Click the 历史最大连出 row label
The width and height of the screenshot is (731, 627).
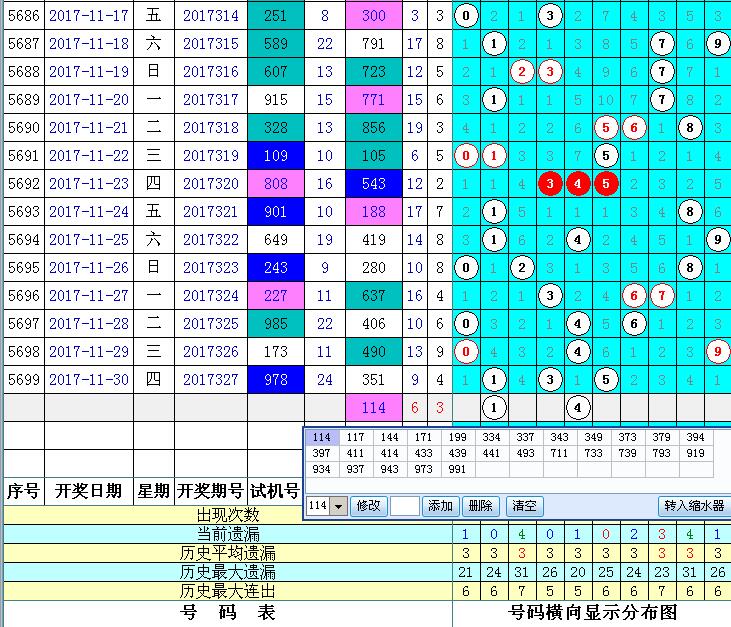pos(228,592)
